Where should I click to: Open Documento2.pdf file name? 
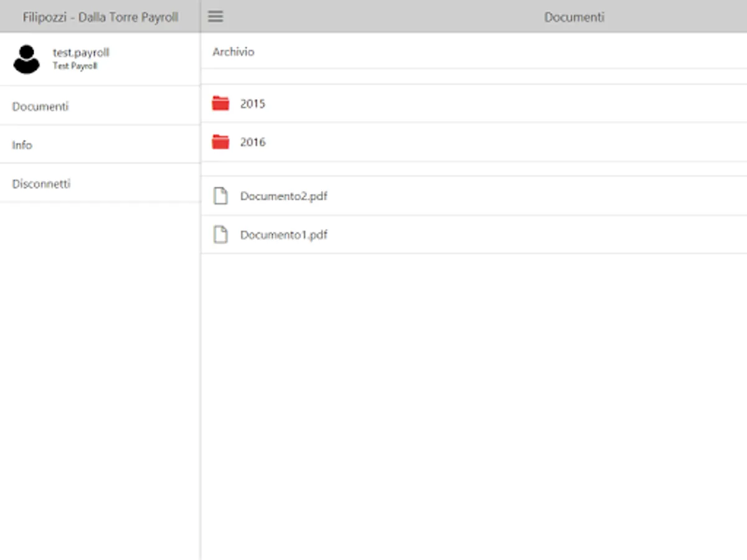(x=284, y=196)
